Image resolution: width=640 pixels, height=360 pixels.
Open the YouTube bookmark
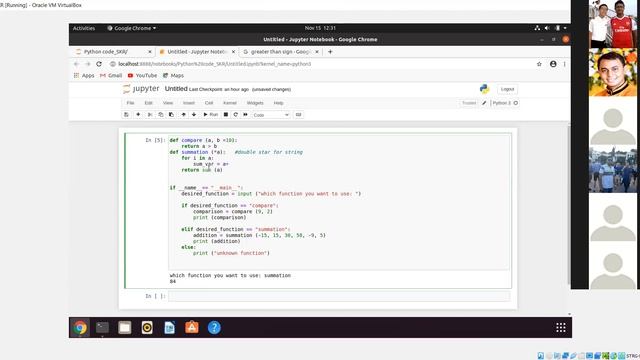pos(142,76)
